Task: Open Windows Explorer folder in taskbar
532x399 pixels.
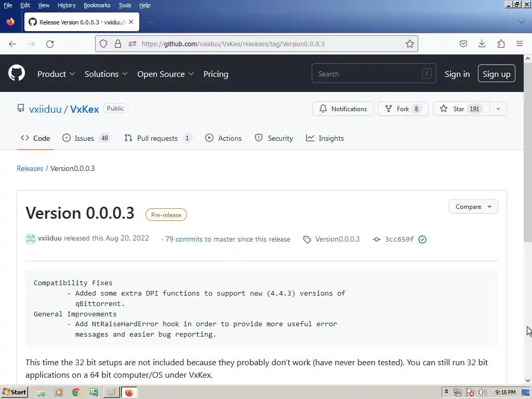Action: pyautogui.click(x=41, y=393)
